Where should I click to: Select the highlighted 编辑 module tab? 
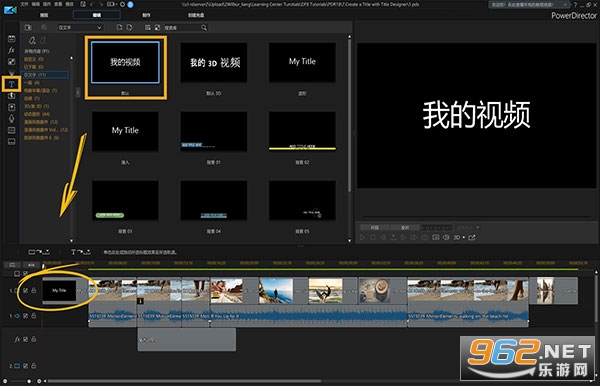coord(97,15)
